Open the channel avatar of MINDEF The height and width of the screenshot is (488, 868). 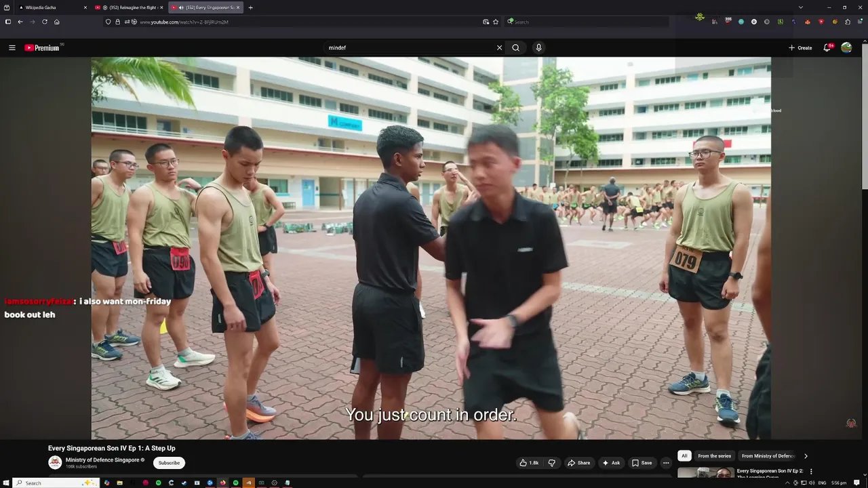[55, 463]
